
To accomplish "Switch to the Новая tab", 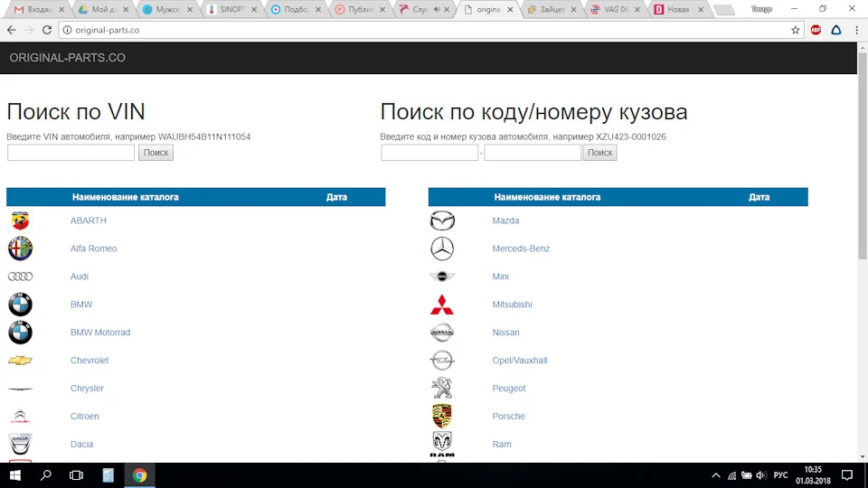I will 679,9.
